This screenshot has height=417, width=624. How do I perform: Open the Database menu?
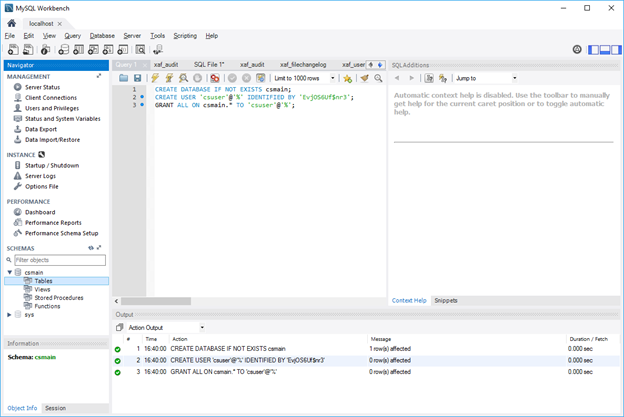pyautogui.click(x=102, y=36)
